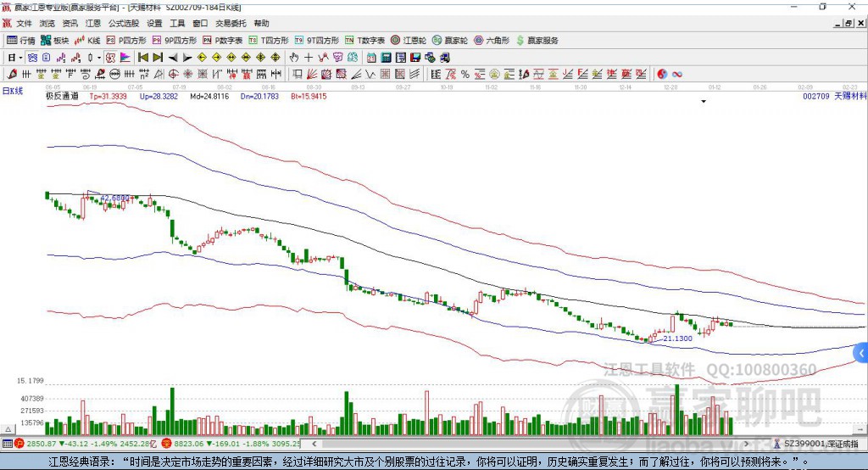Screen dimensions: 868x470
Task: Select the hand pan tool
Action: click(294, 58)
